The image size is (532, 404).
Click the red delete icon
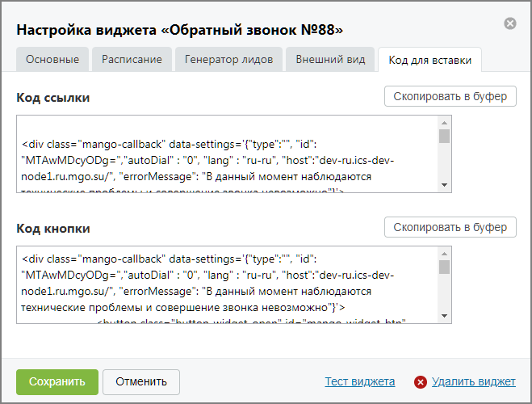coord(421,382)
